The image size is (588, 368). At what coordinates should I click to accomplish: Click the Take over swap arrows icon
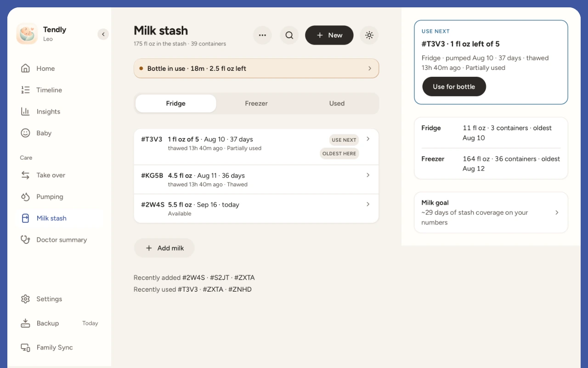[x=26, y=175]
